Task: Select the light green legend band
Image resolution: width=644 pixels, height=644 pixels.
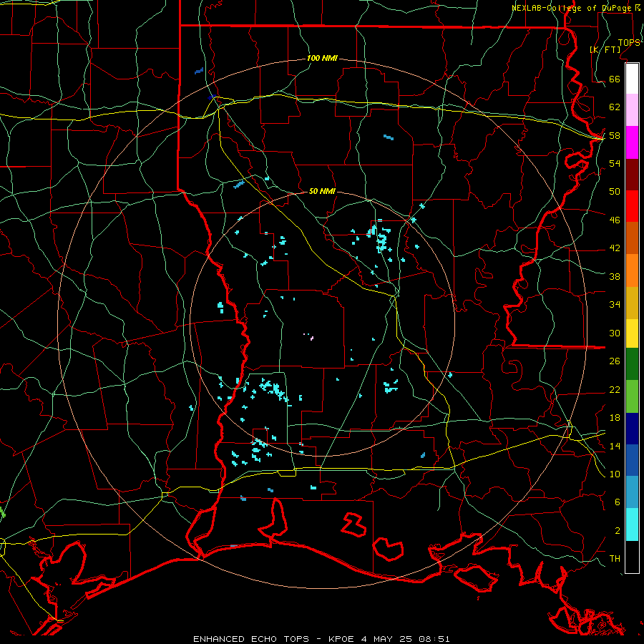Action: coord(632,396)
